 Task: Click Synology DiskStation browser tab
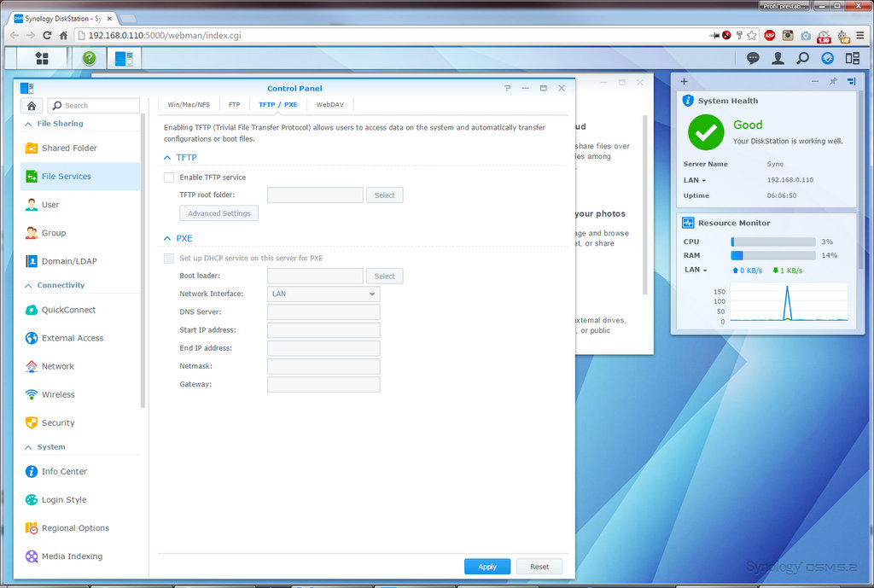[x=63, y=19]
